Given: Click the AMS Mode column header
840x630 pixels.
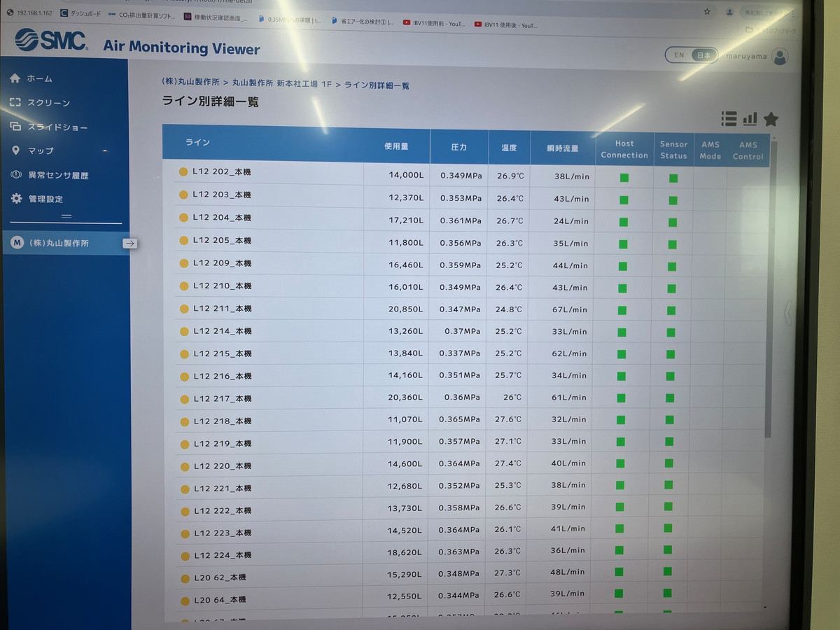Looking at the screenshot, I should pyautogui.click(x=710, y=150).
